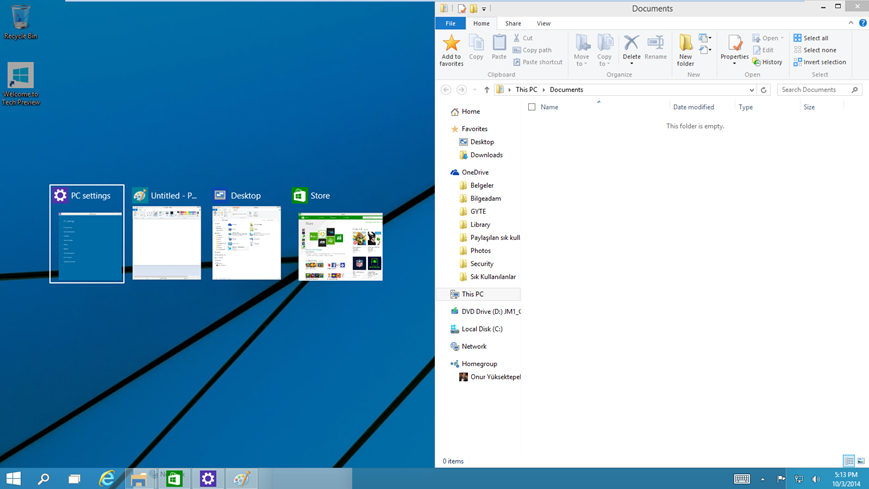Image resolution: width=869 pixels, height=489 pixels.
Task: Click History in Open group
Action: tap(768, 62)
